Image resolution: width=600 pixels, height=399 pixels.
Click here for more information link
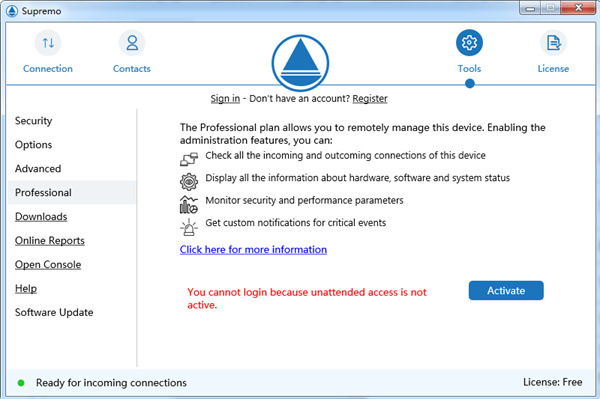click(x=253, y=250)
